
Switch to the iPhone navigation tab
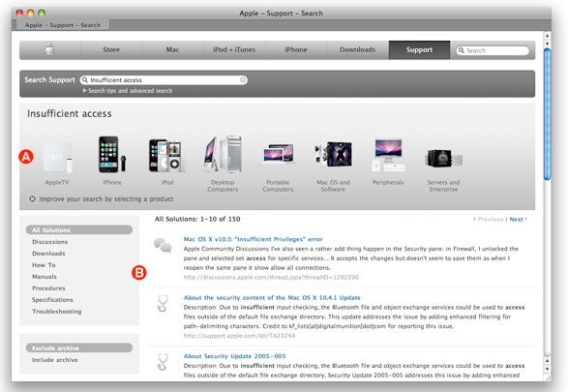click(296, 49)
